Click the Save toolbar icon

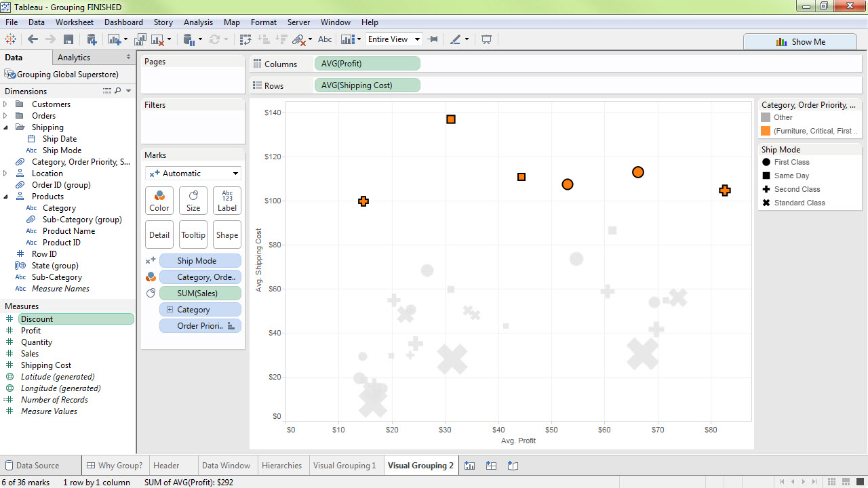(68, 39)
